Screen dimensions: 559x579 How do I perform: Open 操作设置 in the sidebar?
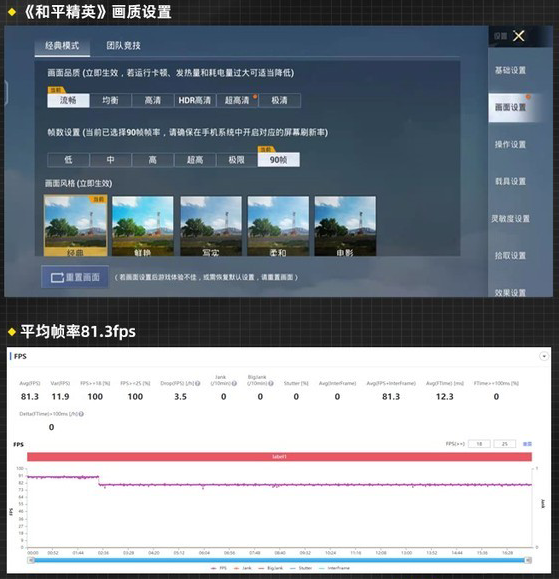tap(510, 144)
